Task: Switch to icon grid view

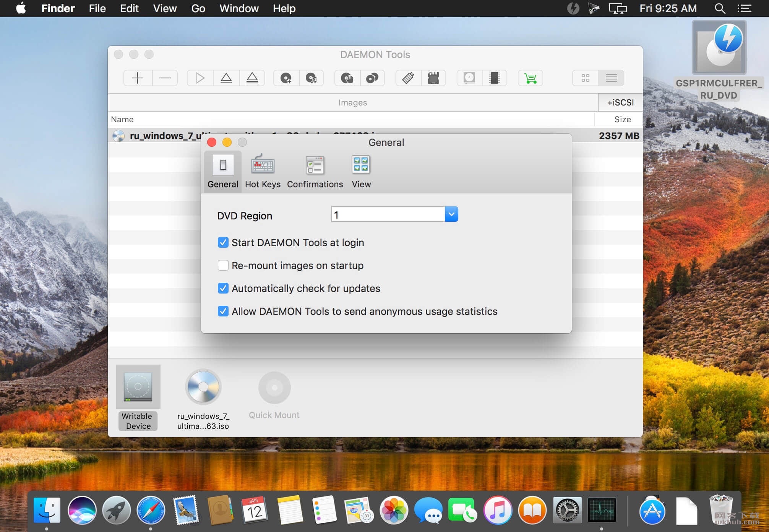Action: point(585,78)
